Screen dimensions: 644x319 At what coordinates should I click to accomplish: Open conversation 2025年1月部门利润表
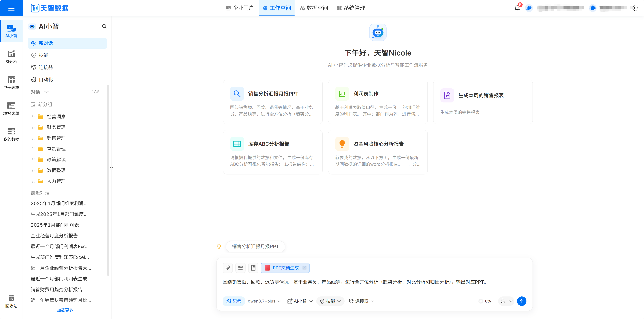[x=55, y=225]
